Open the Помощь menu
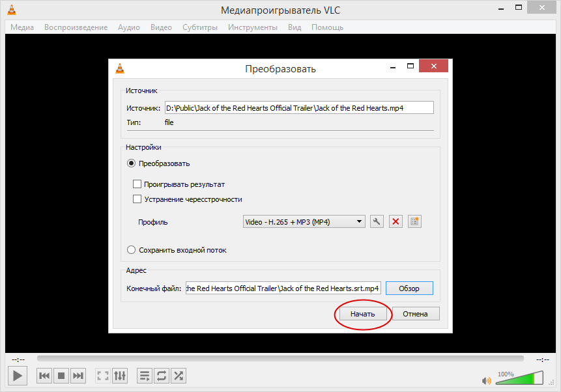The height and width of the screenshot is (392, 561). (x=327, y=27)
